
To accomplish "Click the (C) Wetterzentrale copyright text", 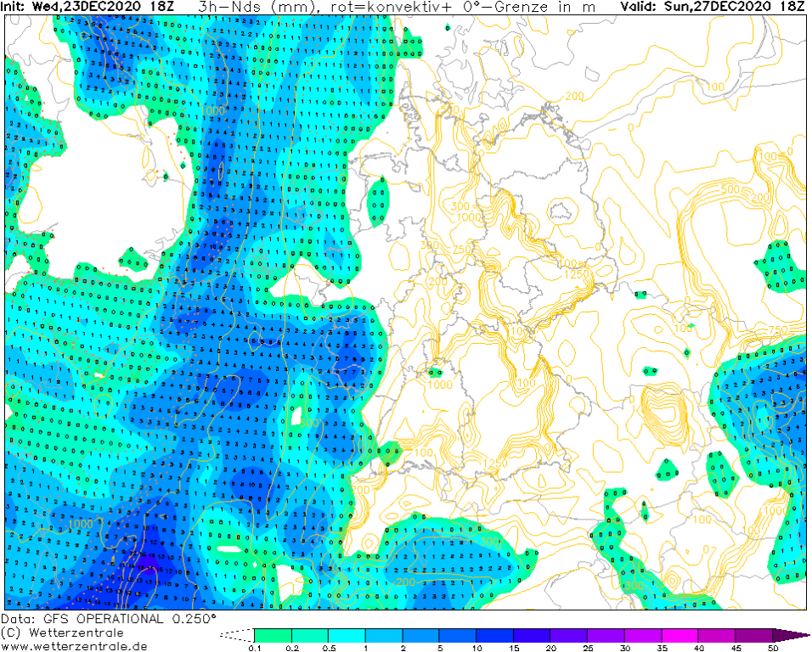I will 62,632.
